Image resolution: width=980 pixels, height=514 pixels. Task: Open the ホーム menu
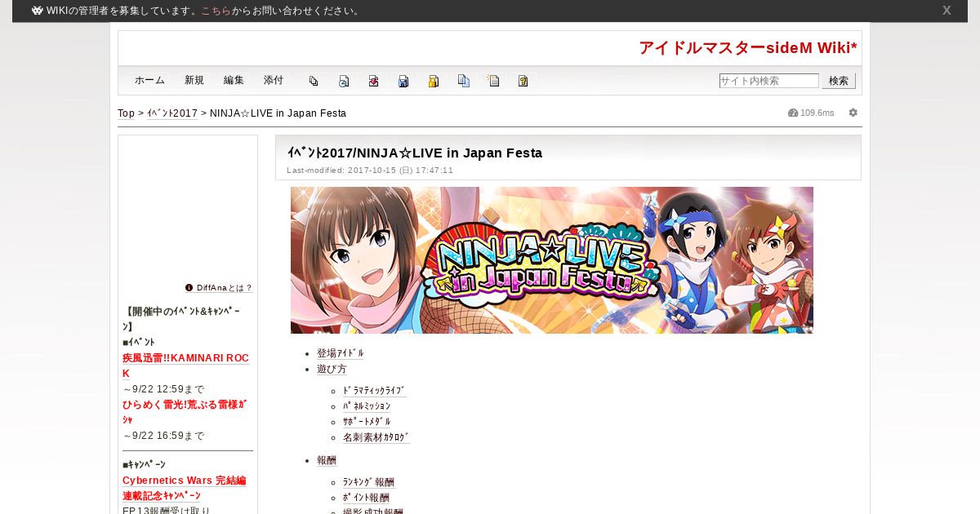pyautogui.click(x=149, y=80)
